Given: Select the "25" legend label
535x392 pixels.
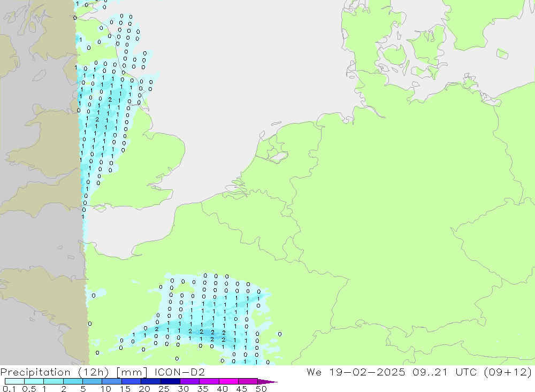Looking at the screenshot, I should pos(164,389).
